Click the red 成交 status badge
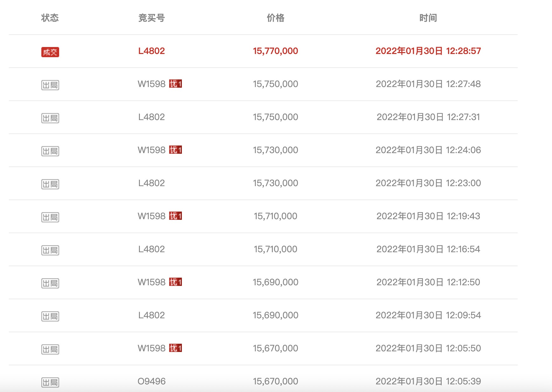552x392 pixels. click(50, 52)
